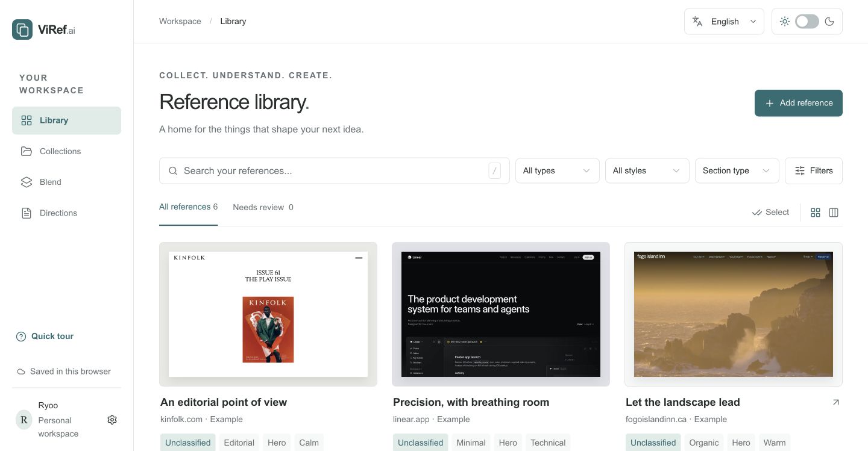Click the Directions document icon

pos(27,213)
